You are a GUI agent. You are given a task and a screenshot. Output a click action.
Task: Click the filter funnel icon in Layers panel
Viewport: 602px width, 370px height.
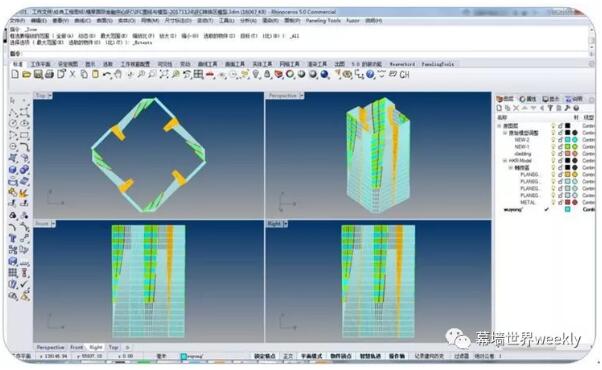click(x=550, y=109)
